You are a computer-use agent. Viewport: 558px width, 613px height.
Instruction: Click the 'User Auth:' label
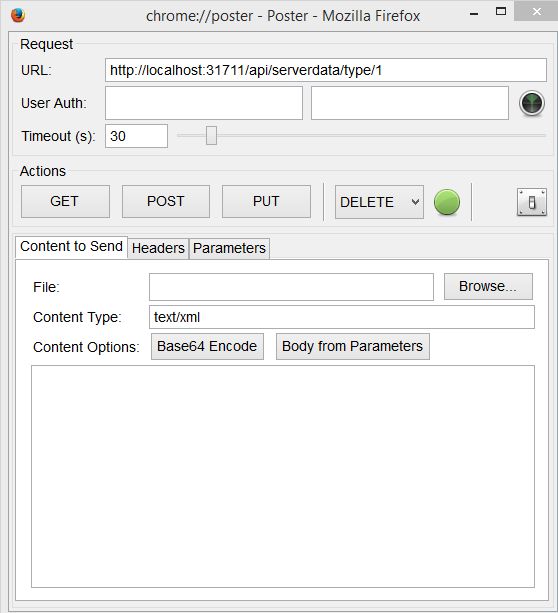pos(54,103)
